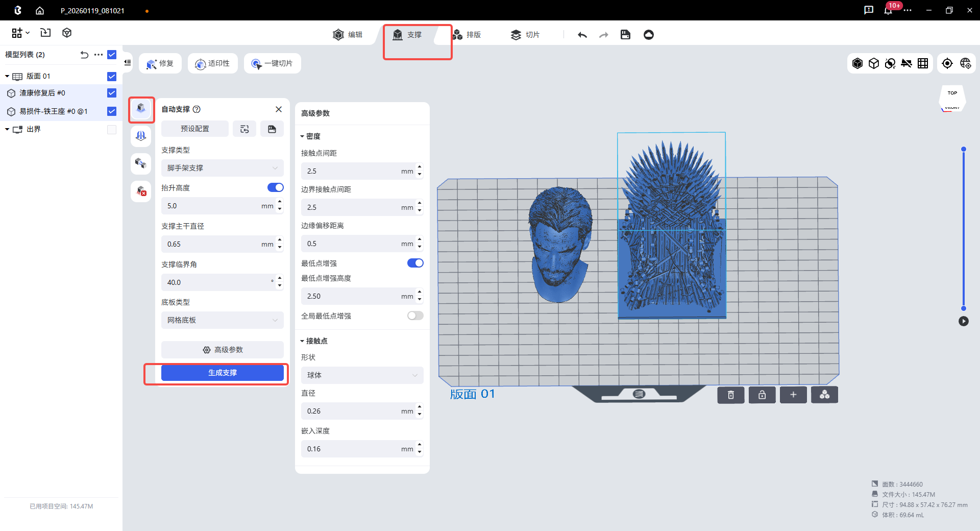Go to the home screen icon
Image resolution: width=980 pixels, height=531 pixels.
40,10
